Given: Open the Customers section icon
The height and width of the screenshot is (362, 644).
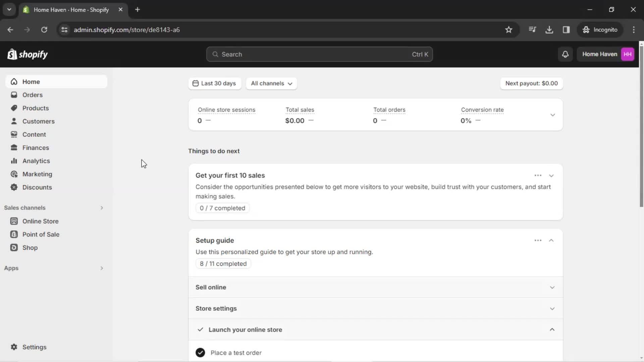Looking at the screenshot, I should [x=14, y=121].
